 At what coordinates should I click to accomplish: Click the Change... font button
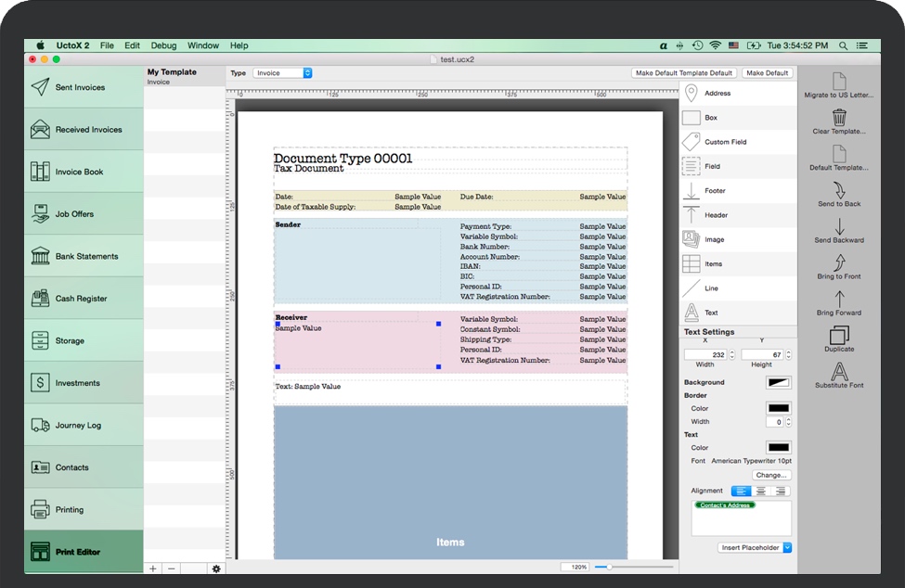(771, 475)
